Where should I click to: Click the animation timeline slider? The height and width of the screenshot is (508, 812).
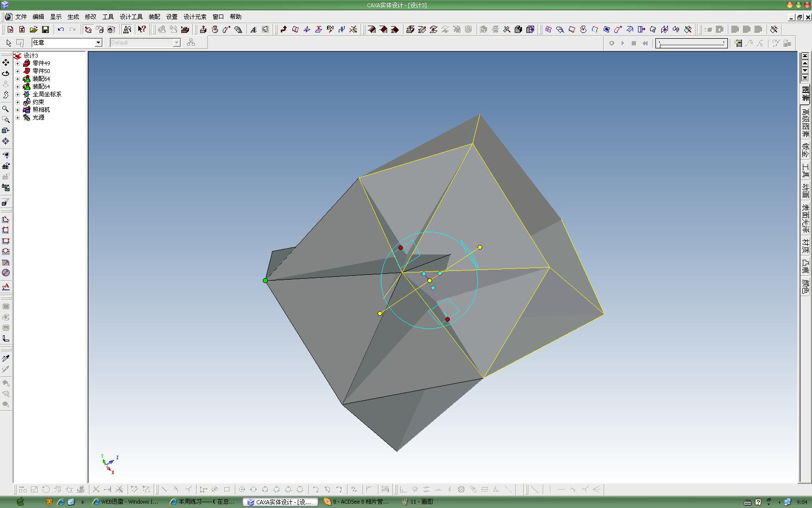tap(692, 44)
